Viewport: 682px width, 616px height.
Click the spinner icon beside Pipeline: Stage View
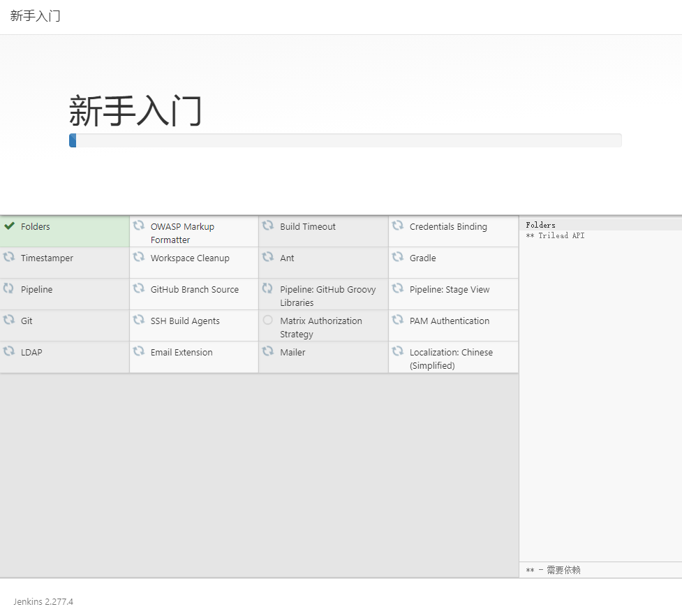pos(398,288)
